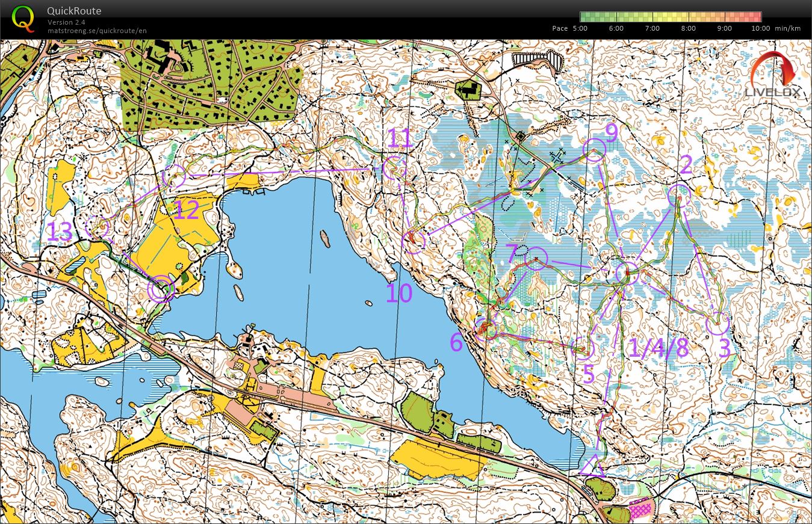Screen dimensions: 812x524
Task: Select the finish double-circle marker
Action: coord(161,289)
